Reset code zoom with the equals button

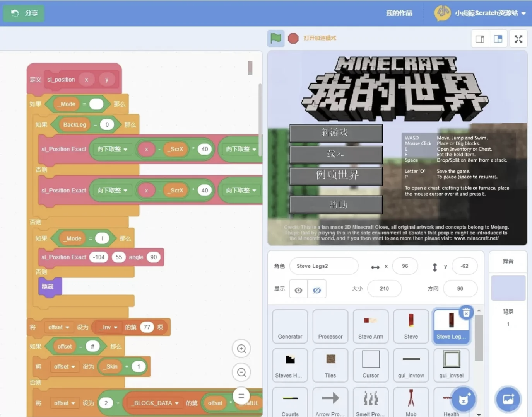pyautogui.click(x=241, y=396)
